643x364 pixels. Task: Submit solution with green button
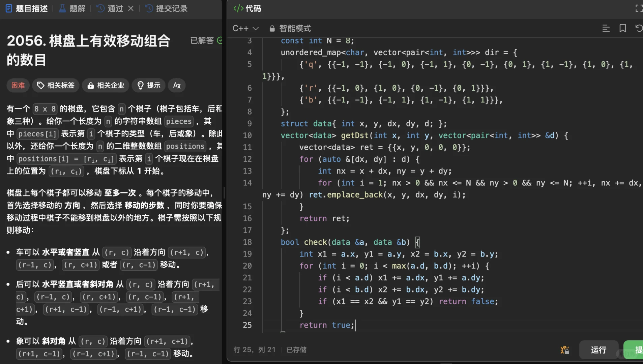[634, 350]
